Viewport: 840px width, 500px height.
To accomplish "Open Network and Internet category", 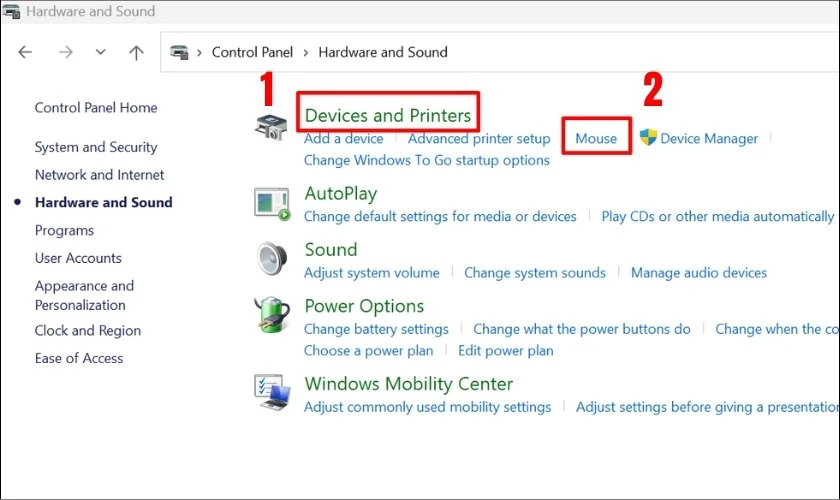I will click(x=100, y=175).
